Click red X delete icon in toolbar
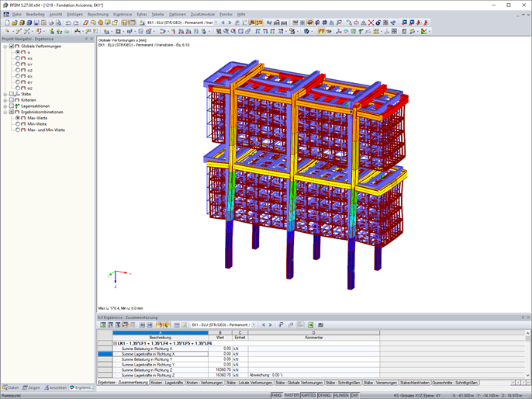The height and width of the screenshot is (399, 532). pyautogui.click(x=371, y=23)
